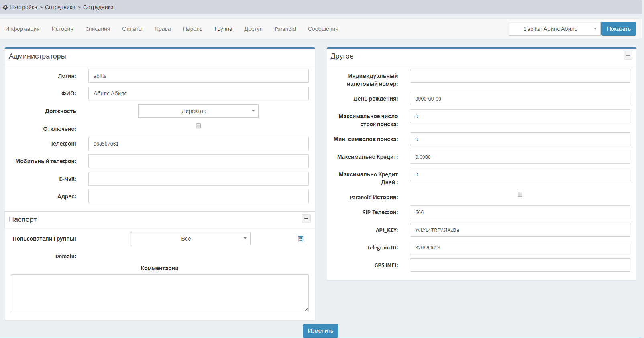Open the administrator selector '1 abills : Абилс Абилс'

click(x=555, y=29)
